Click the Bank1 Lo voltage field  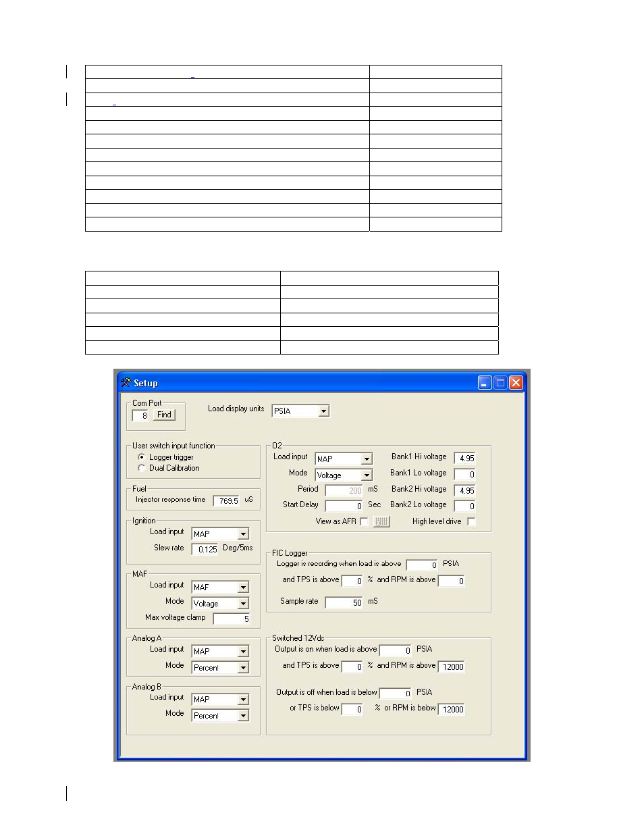(464, 475)
